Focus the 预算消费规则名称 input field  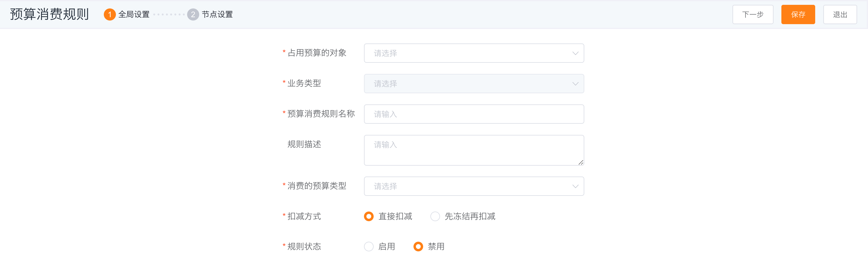474,114
